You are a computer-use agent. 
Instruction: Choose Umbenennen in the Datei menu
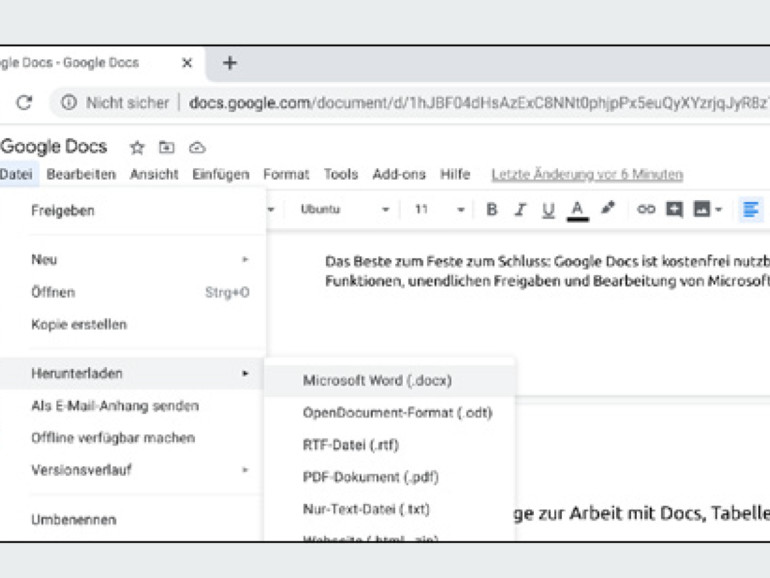pos(133,520)
